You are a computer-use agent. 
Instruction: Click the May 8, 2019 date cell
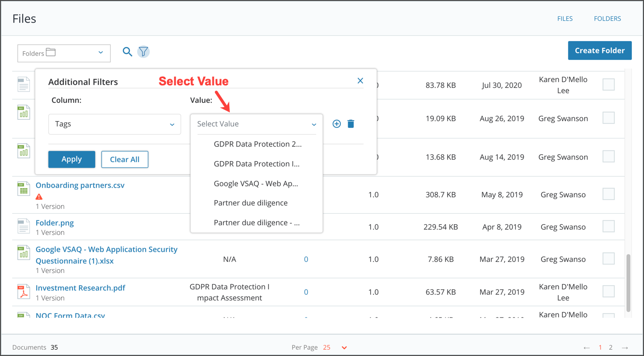click(x=502, y=195)
